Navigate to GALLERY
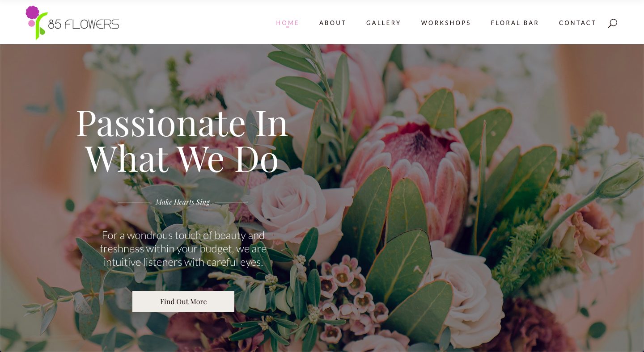This screenshot has height=352, width=644. 384,23
